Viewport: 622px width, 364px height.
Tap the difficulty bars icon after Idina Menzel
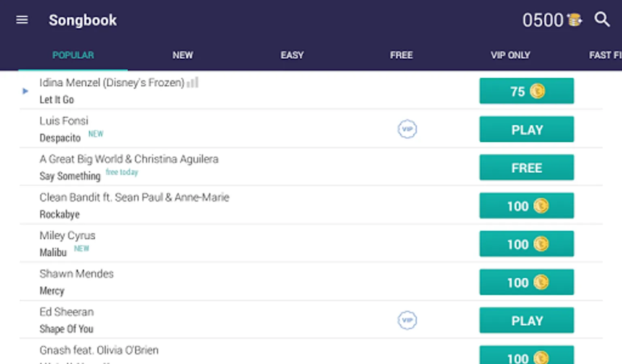coord(193,83)
